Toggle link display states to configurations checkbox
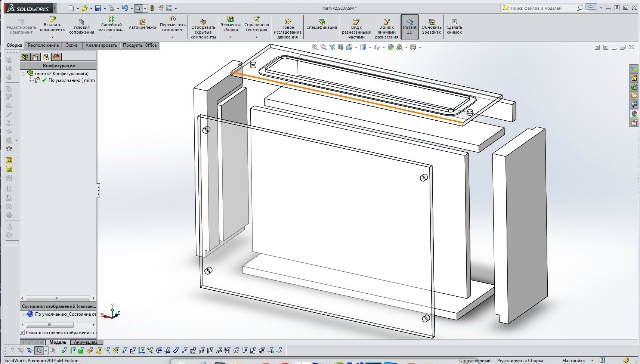This screenshot has height=364, width=640. 23,333
